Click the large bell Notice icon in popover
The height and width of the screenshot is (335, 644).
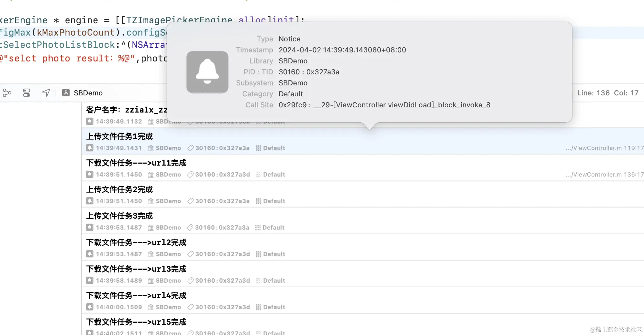[x=207, y=72]
